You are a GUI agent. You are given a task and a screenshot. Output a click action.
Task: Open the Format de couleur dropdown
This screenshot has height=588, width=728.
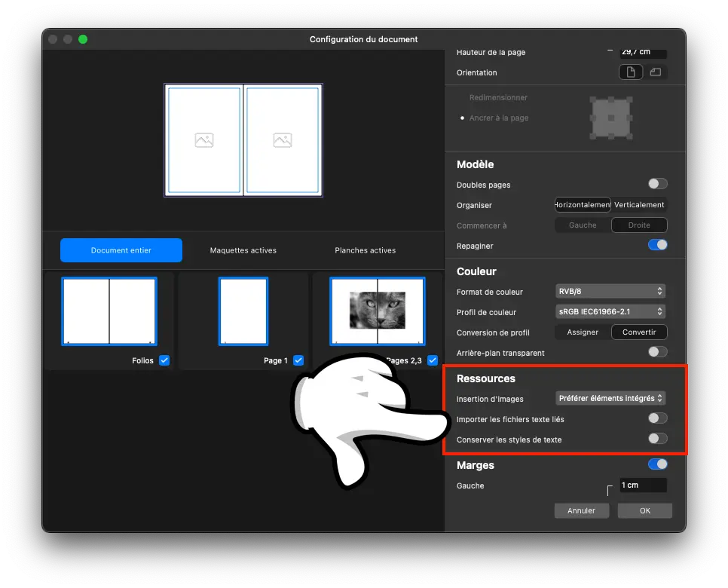(x=610, y=291)
